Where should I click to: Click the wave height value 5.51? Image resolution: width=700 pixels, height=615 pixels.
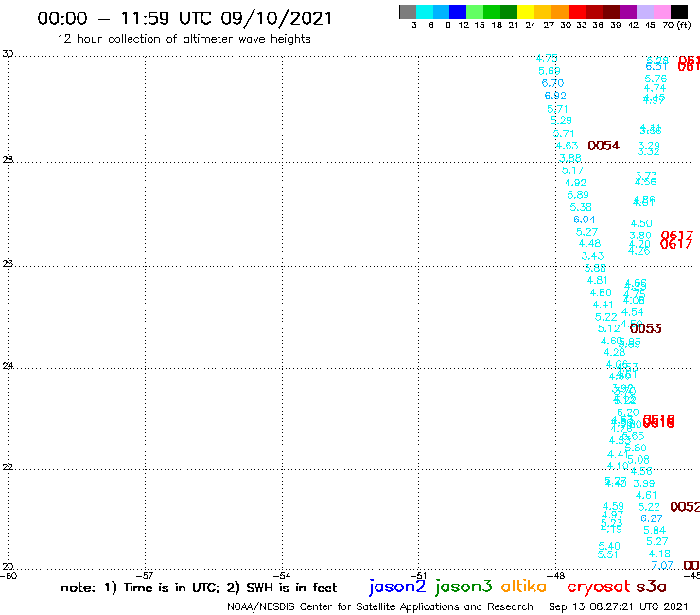pyautogui.click(x=607, y=554)
